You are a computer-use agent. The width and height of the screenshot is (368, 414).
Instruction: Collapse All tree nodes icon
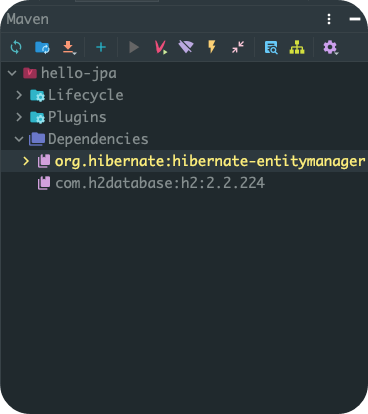click(238, 47)
